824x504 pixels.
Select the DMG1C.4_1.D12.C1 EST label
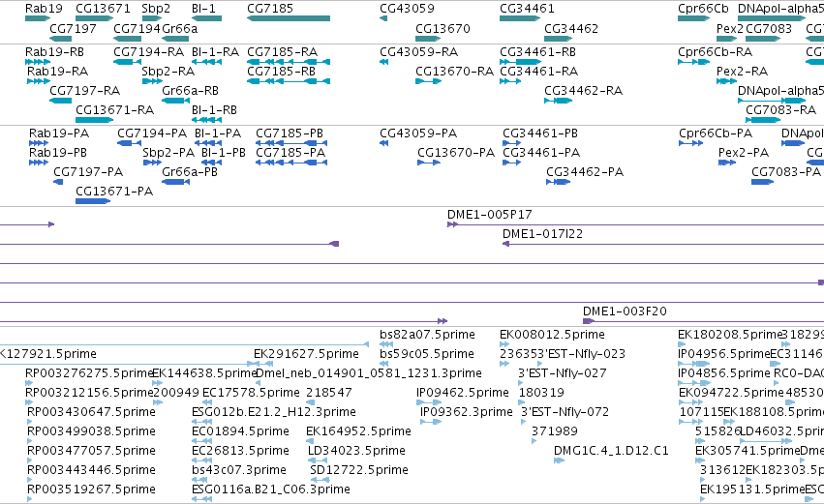click(x=611, y=451)
